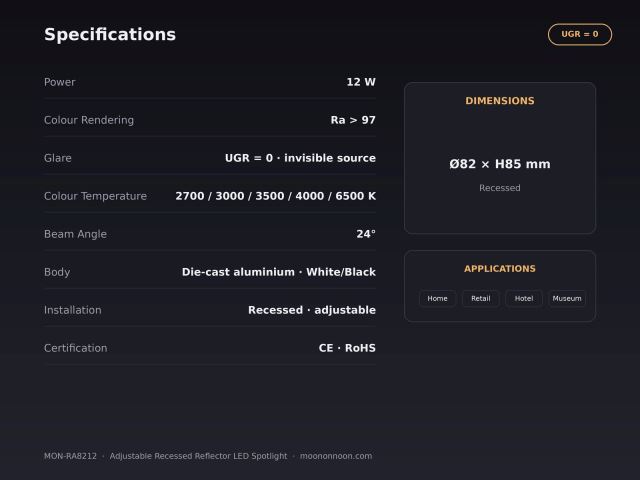Screen dimensions: 640x480
Task: Select the Ø82 × H85 mm dimension text
Action: [x=500, y=164]
